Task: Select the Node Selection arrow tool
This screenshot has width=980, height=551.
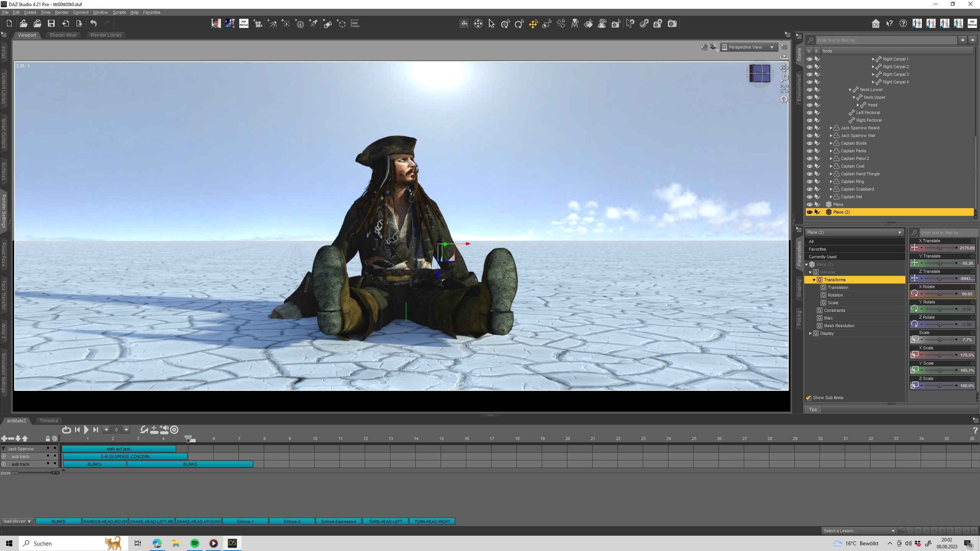Action: 492,24
